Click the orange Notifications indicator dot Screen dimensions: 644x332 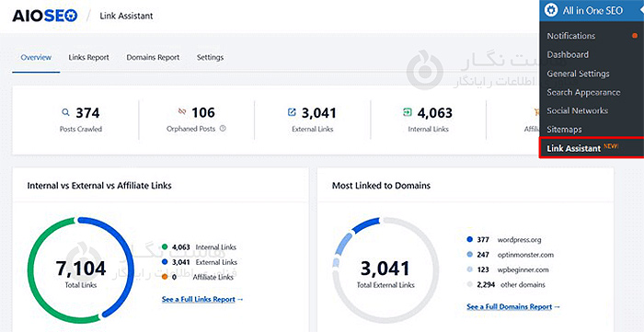click(635, 36)
